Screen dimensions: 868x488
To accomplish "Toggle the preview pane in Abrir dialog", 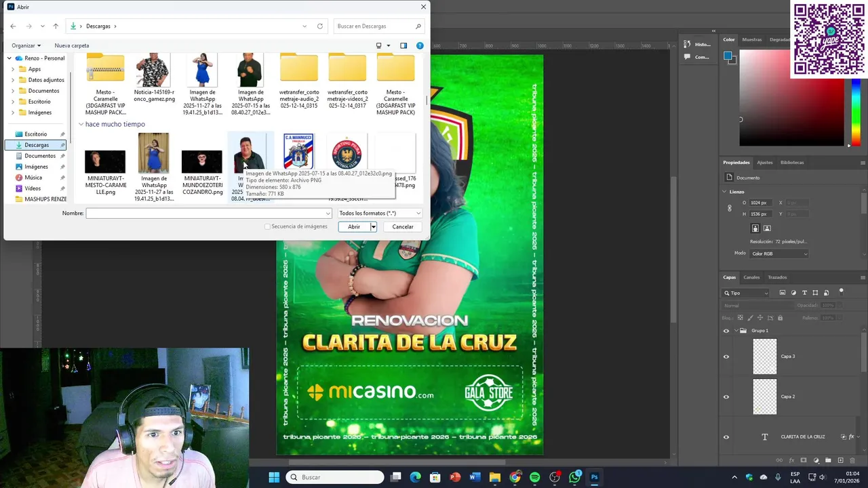I will click(x=403, y=45).
